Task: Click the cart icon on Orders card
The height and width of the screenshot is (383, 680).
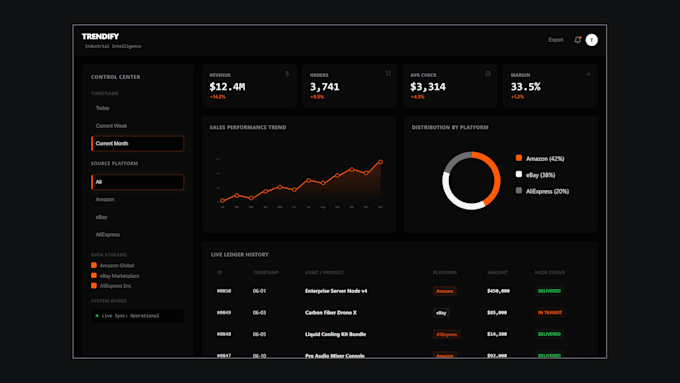Action: tap(388, 74)
